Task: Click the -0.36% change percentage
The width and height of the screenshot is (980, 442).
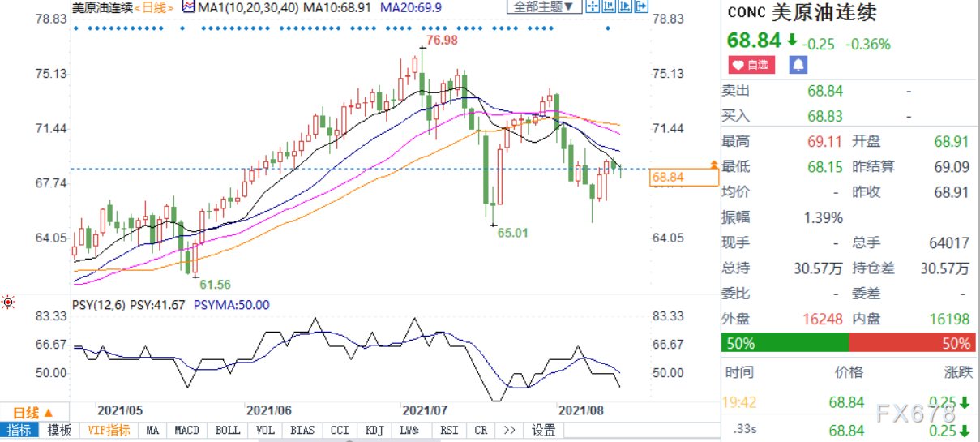Action: pos(867,44)
